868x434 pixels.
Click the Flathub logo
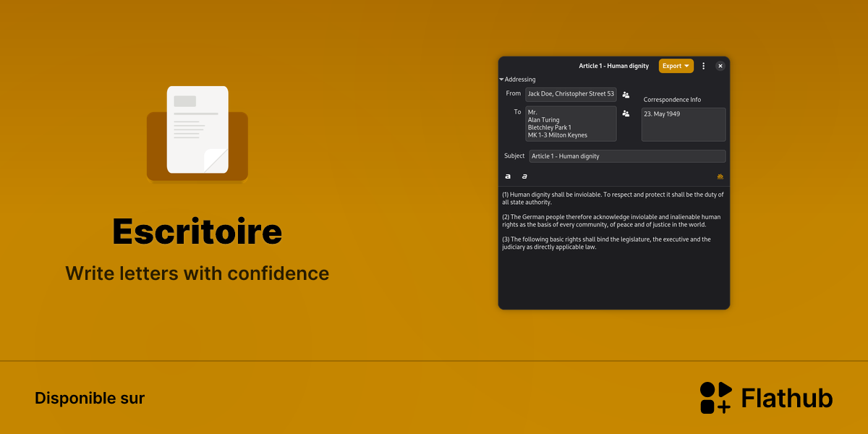(x=766, y=398)
